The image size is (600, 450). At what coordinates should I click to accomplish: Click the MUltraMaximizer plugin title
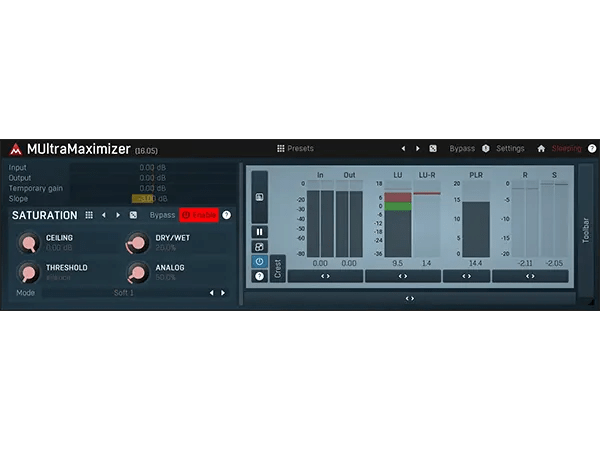click(x=79, y=149)
